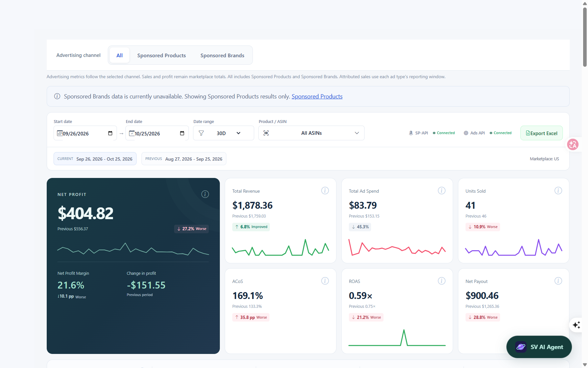Click the 6.8% Improved badge
The image size is (588, 368).
click(251, 227)
